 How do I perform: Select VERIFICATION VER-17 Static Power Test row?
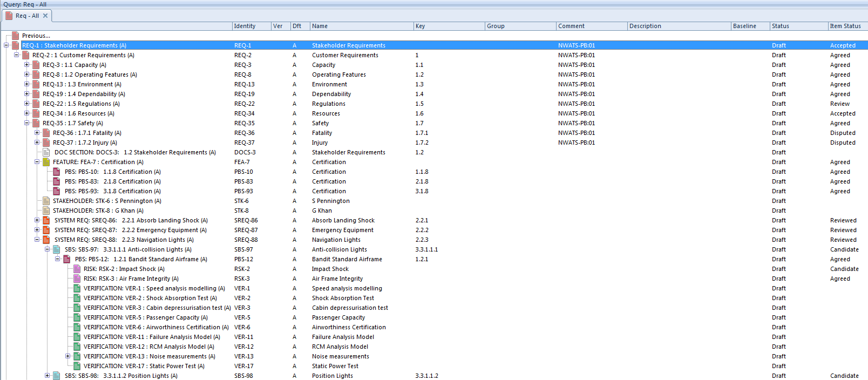coord(144,366)
